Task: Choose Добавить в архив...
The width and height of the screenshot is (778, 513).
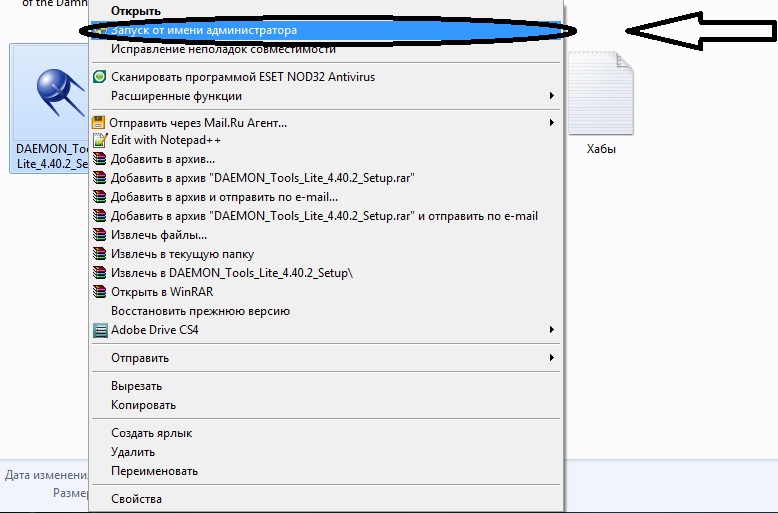Action: point(326,159)
